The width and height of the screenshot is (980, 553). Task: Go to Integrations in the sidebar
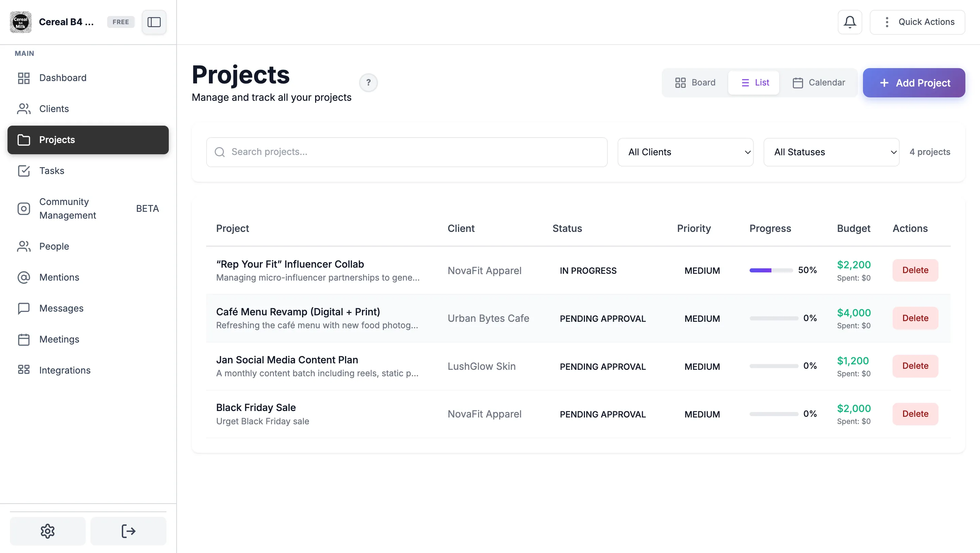[65, 370]
